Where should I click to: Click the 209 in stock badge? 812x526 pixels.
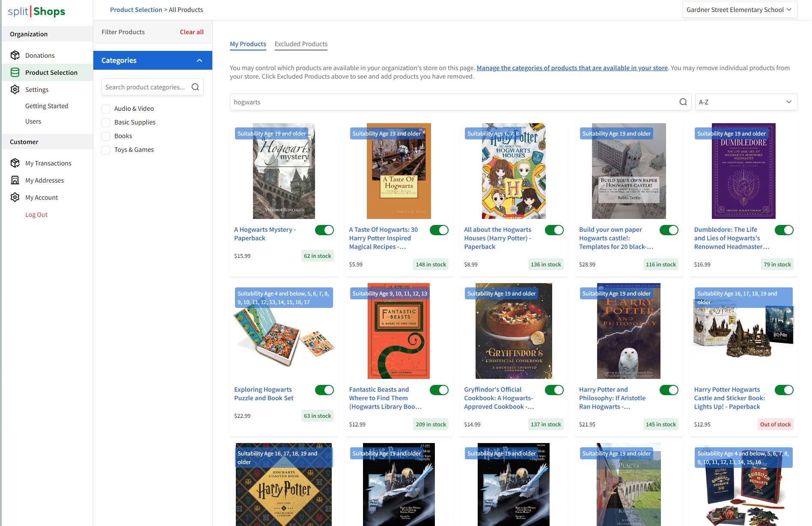pos(431,424)
